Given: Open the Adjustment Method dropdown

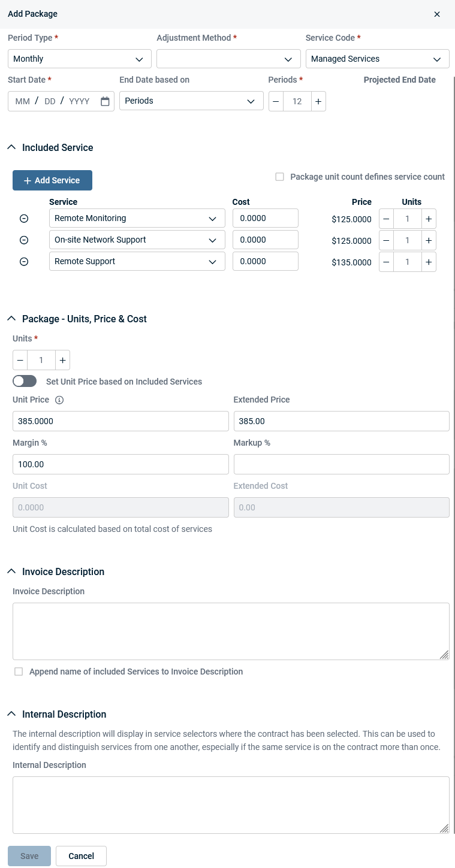Looking at the screenshot, I should [228, 59].
